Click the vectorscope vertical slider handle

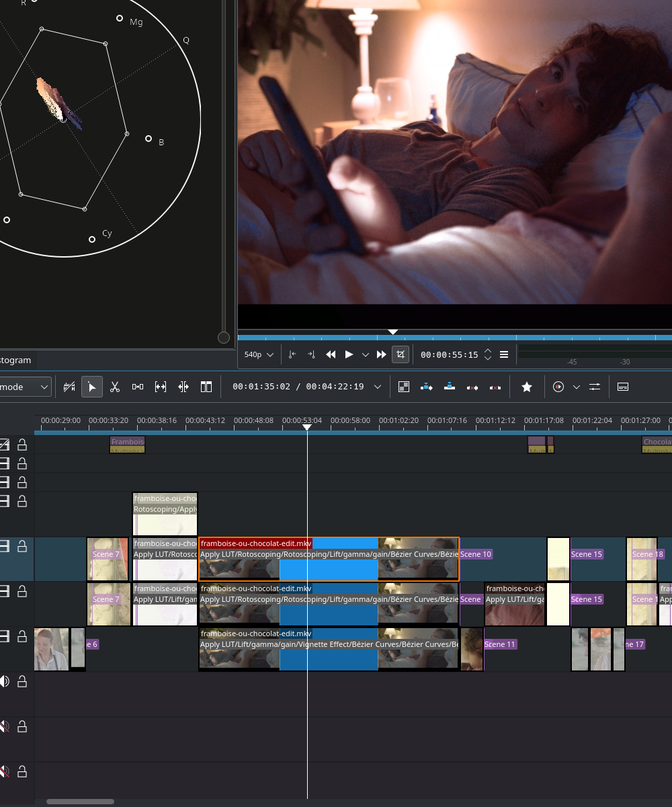click(x=224, y=338)
